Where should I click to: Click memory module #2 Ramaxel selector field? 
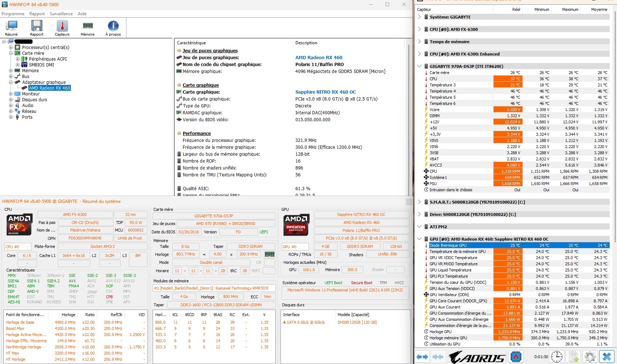point(214,288)
